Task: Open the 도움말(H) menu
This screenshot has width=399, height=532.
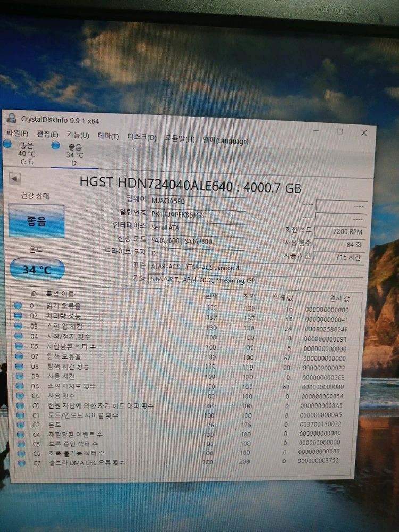Action: 179,138
